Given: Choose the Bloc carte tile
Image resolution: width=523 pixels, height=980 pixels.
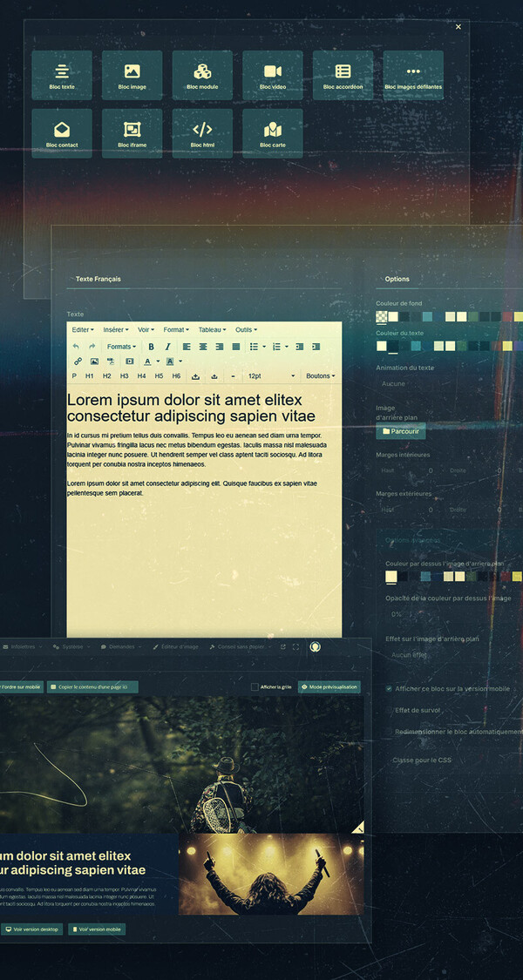Looking at the screenshot, I should (x=273, y=133).
